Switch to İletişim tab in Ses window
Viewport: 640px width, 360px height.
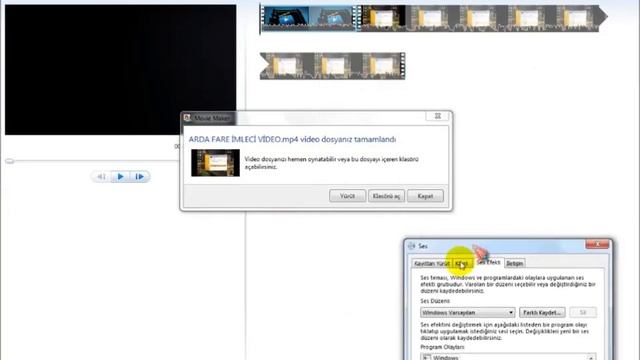click(x=515, y=264)
